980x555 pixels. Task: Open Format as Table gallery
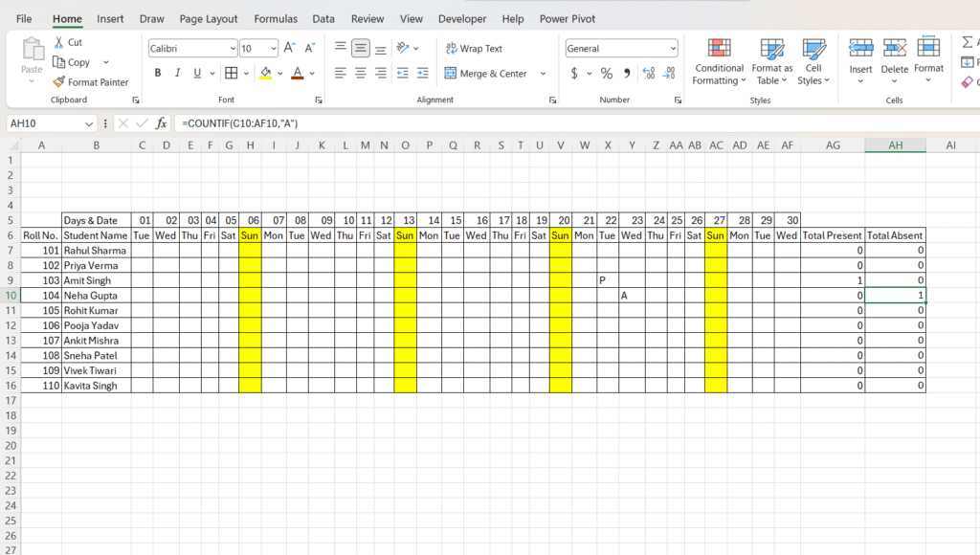click(x=772, y=62)
